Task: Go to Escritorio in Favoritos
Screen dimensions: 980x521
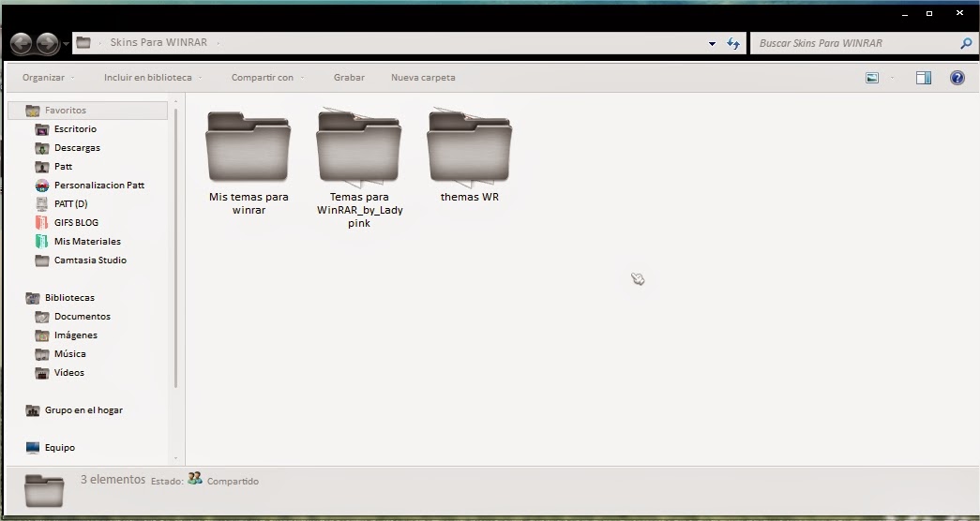Action: point(76,128)
